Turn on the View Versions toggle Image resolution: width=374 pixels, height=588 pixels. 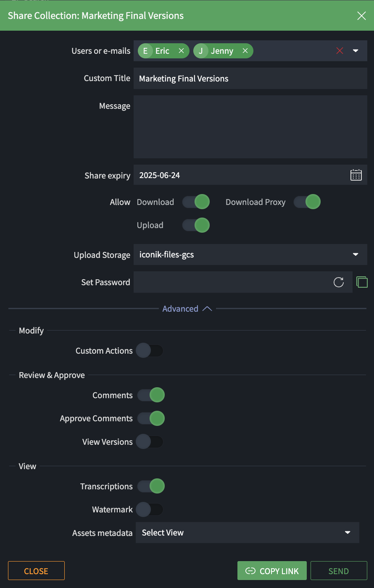(x=150, y=441)
